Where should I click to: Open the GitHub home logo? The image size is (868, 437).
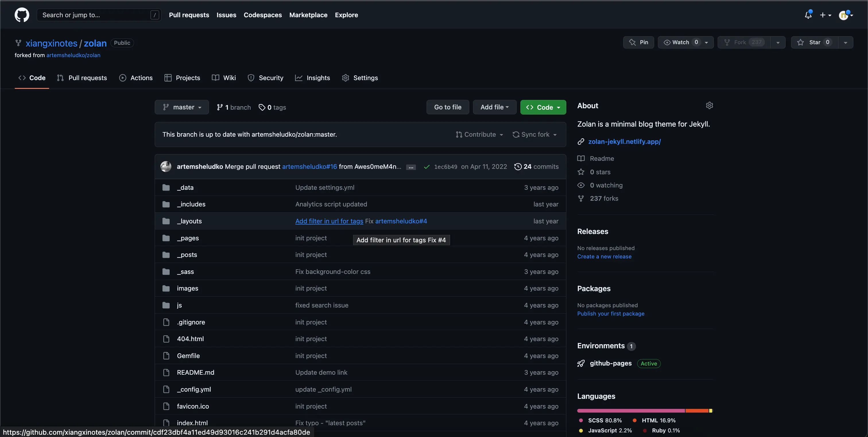pos(22,14)
